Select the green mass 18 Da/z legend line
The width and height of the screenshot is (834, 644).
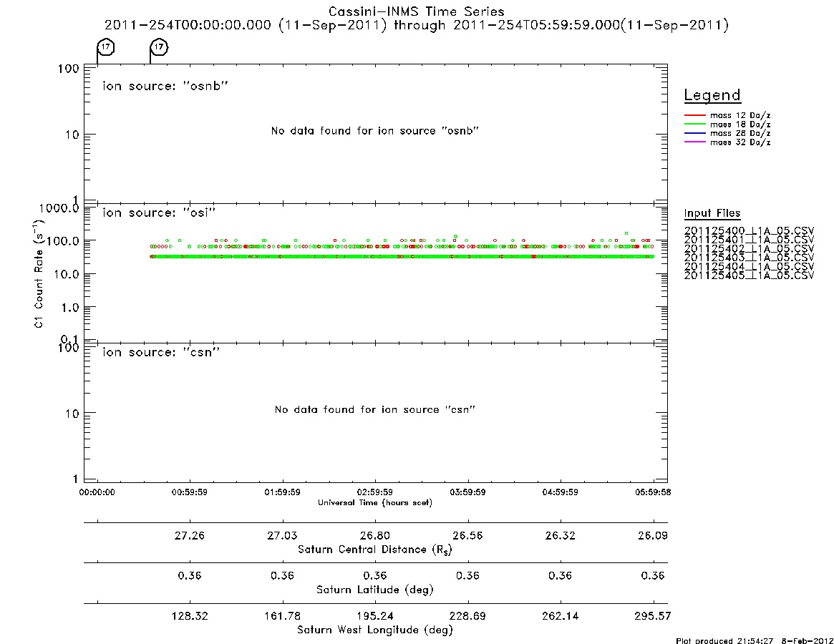(x=694, y=125)
